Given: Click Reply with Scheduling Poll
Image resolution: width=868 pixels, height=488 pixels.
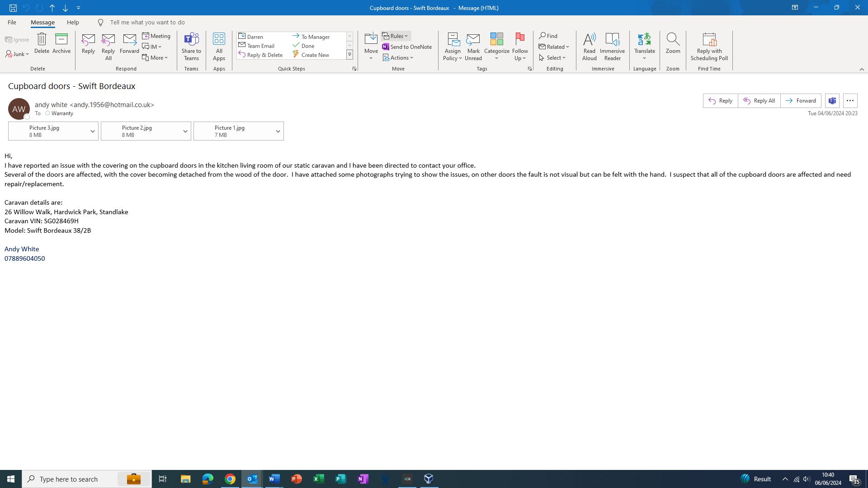Looking at the screenshot, I should [709, 46].
